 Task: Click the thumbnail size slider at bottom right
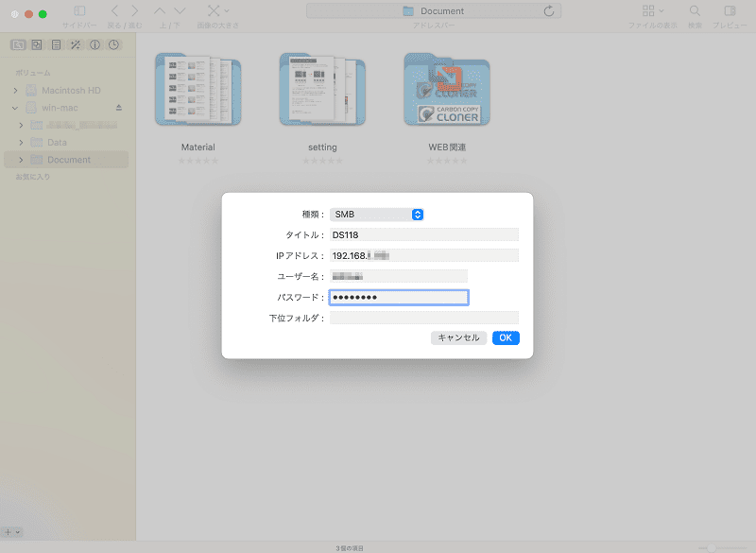point(723,548)
